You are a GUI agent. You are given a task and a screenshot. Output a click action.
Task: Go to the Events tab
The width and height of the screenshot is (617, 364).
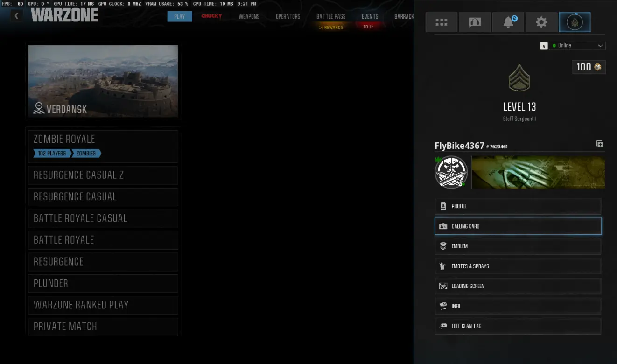[x=370, y=16]
